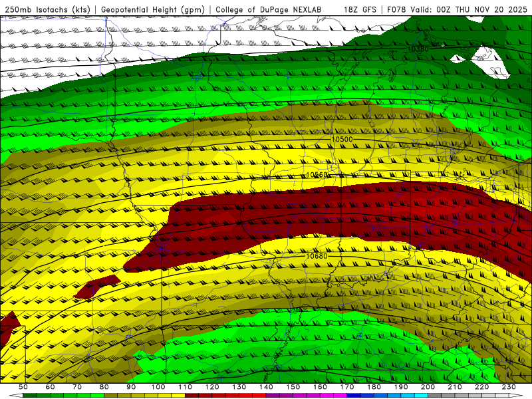Screen dimensions: 532x399
Task: Click the 130 value on the color scale
Action: click(239, 387)
